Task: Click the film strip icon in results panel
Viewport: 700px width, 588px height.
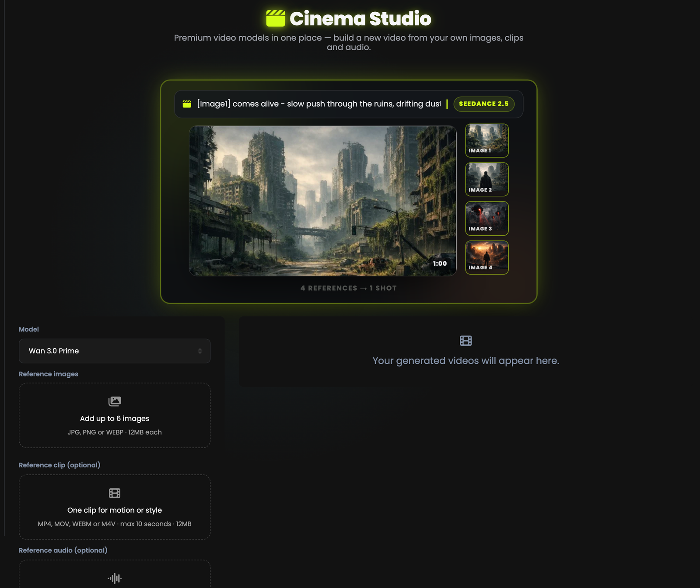Action: 466,341
